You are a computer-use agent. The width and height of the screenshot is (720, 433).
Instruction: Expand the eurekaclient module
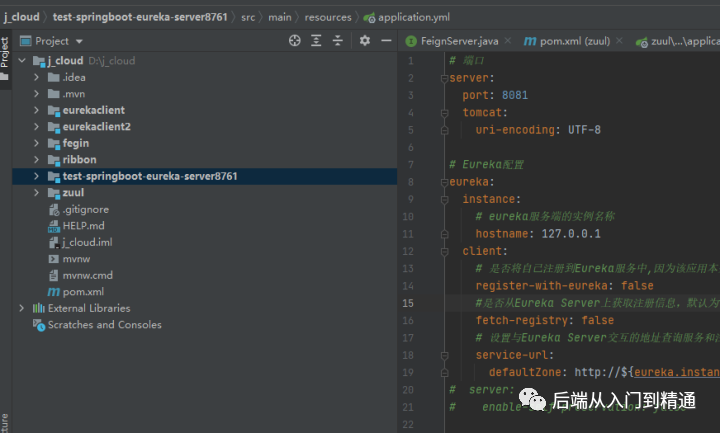coord(36,110)
